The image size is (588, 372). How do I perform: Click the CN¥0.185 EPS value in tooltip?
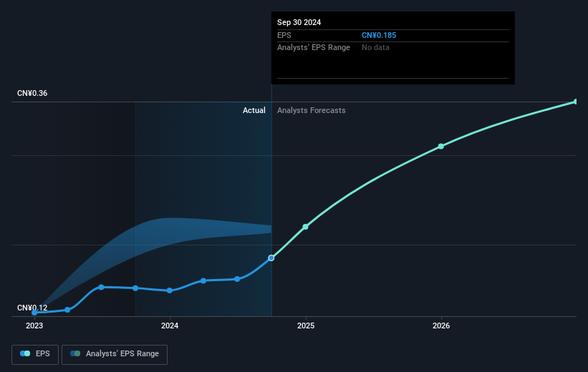tap(379, 35)
